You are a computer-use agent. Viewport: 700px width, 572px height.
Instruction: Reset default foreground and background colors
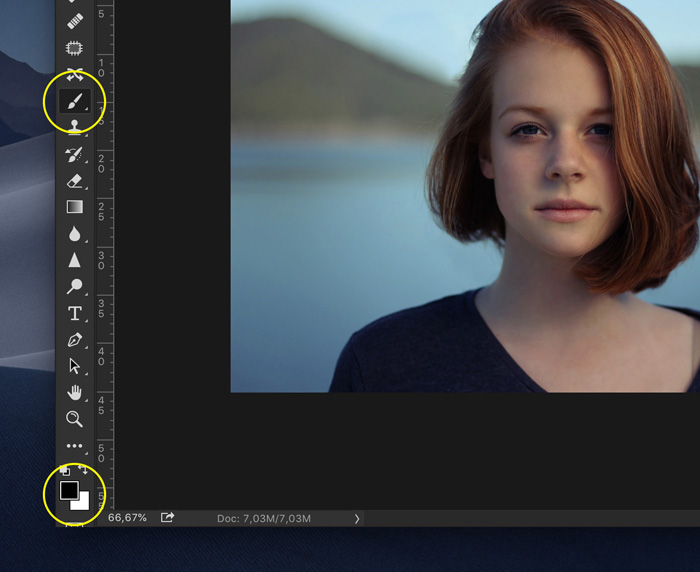point(65,470)
